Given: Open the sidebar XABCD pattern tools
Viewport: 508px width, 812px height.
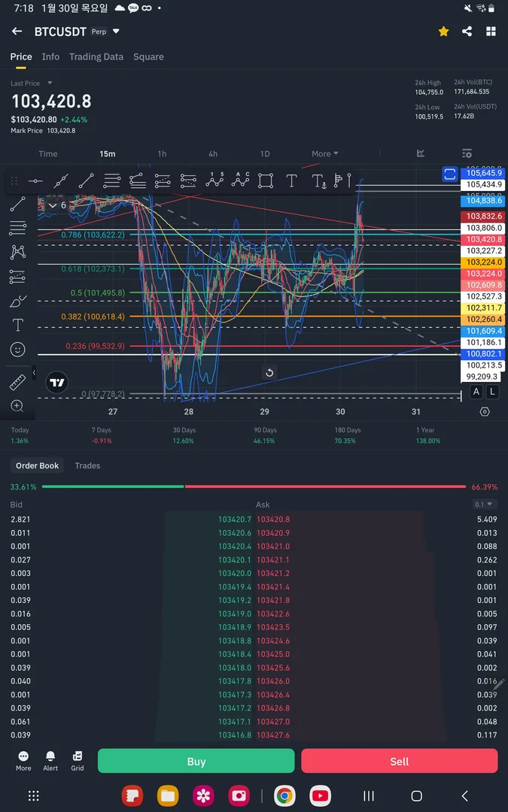Looking at the screenshot, I should click(x=17, y=252).
